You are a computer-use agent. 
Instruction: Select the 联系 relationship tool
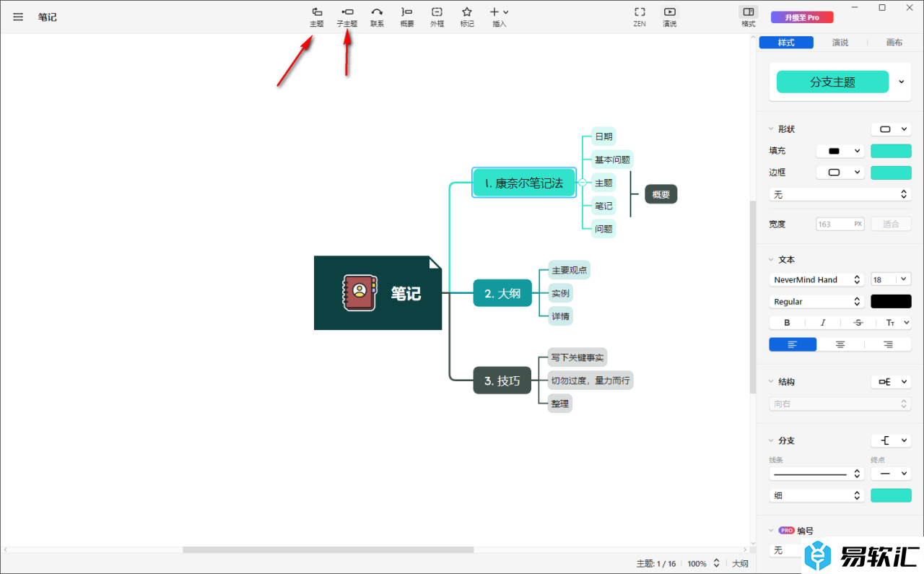point(377,17)
